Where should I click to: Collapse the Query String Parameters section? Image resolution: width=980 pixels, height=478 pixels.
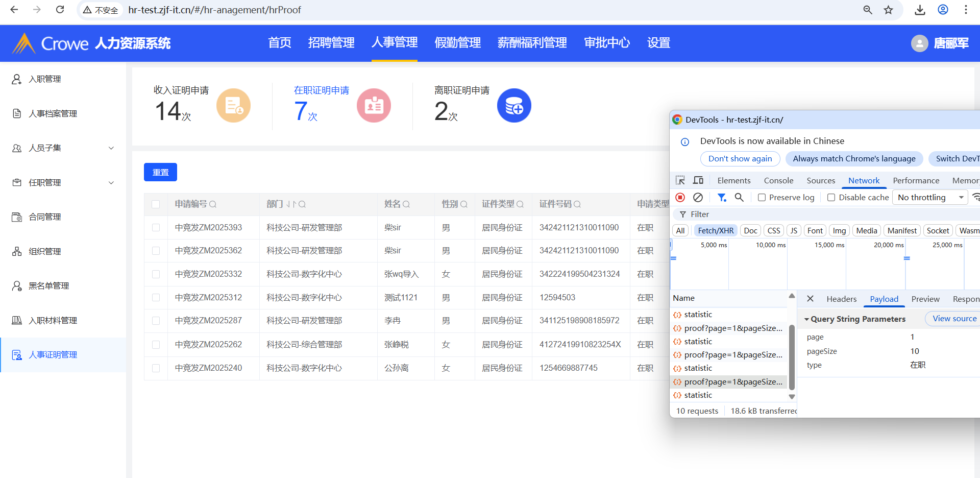click(x=807, y=319)
